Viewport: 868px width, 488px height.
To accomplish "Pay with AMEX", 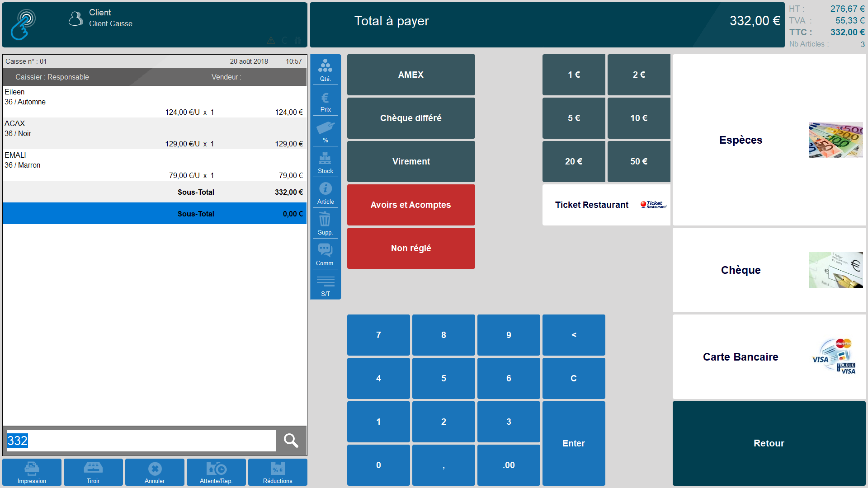I will 411,75.
